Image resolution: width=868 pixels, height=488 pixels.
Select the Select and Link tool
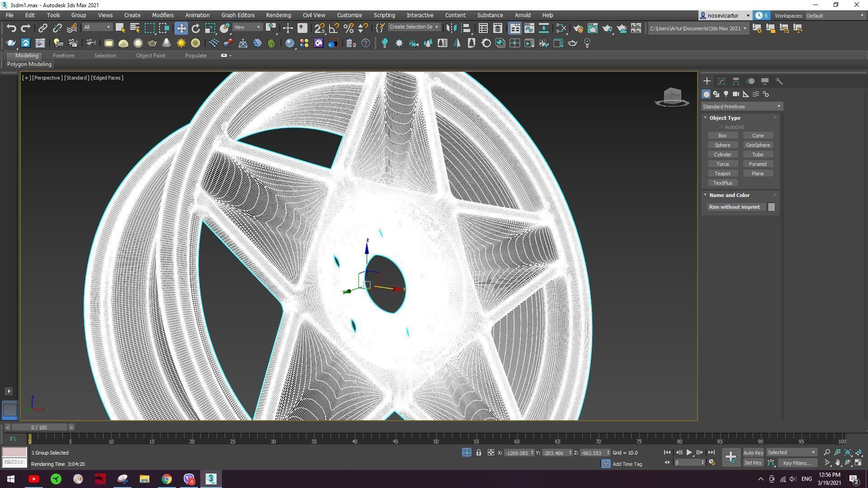[x=42, y=28]
